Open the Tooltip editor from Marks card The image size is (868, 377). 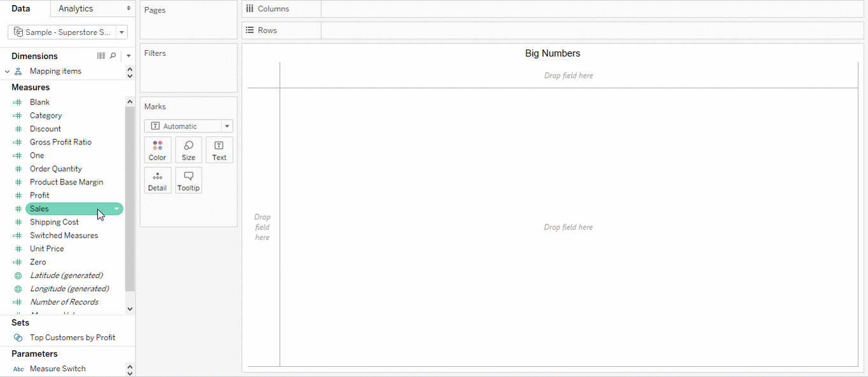188,180
